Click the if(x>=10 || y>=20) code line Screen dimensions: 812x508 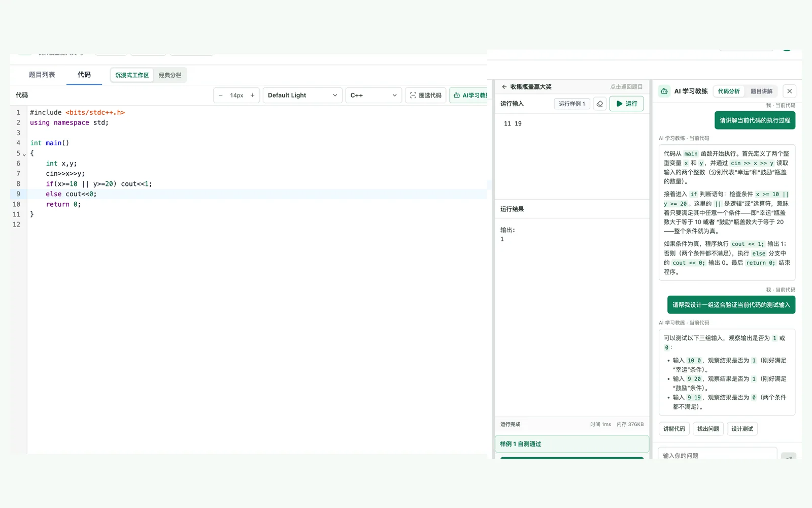(99, 184)
